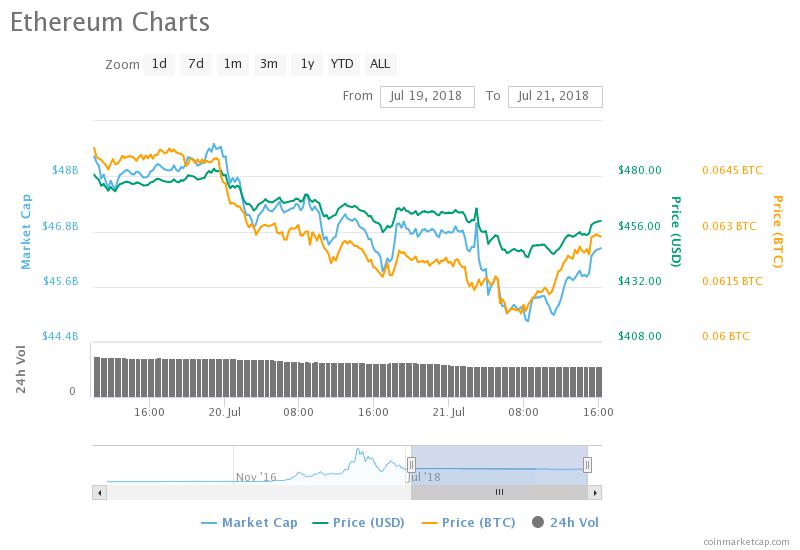Select the 1y zoom range

pyautogui.click(x=307, y=64)
